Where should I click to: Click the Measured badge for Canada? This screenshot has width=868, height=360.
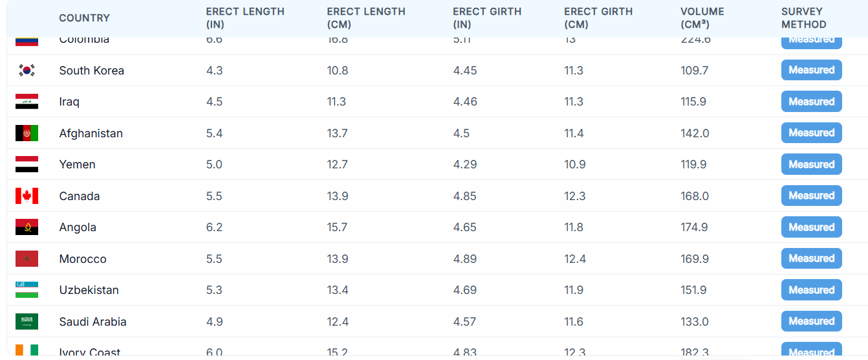tap(811, 196)
